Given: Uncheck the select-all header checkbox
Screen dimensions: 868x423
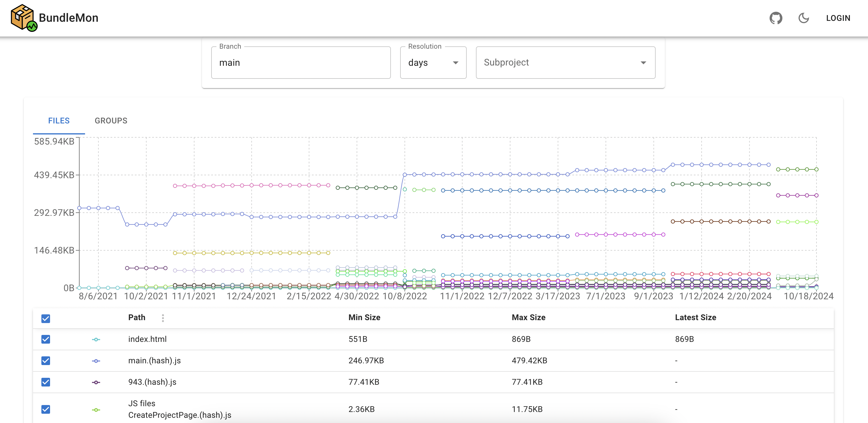Looking at the screenshot, I should [x=46, y=318].
